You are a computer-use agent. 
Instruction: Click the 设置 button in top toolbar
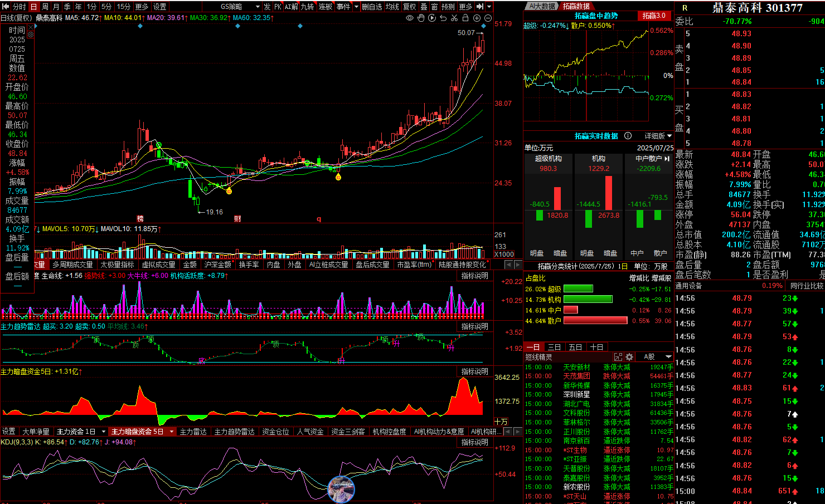pos(160,7)
